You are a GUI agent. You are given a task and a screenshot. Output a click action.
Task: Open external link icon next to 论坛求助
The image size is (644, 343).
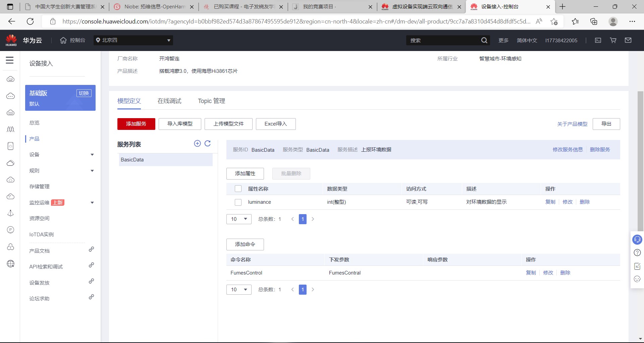point(91,297)
